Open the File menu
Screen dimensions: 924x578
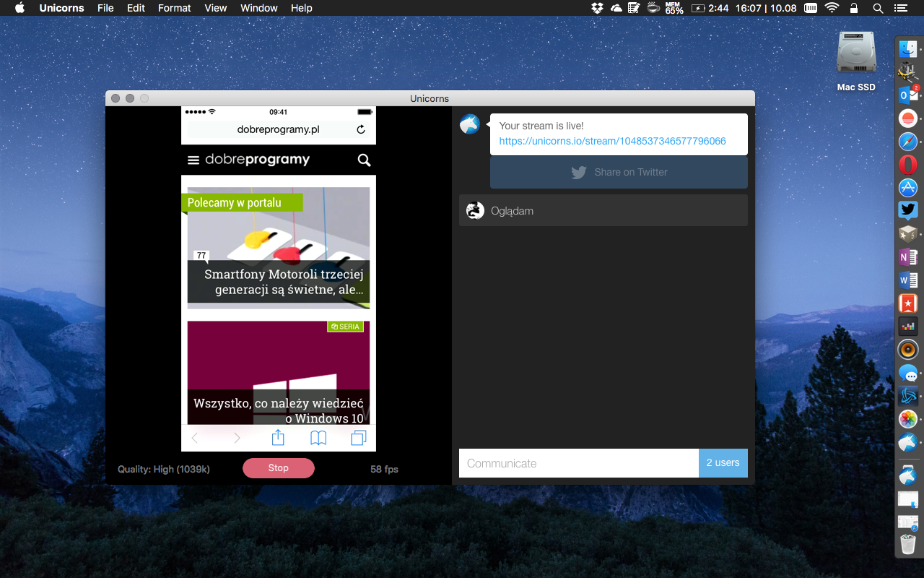pos(105,8)
